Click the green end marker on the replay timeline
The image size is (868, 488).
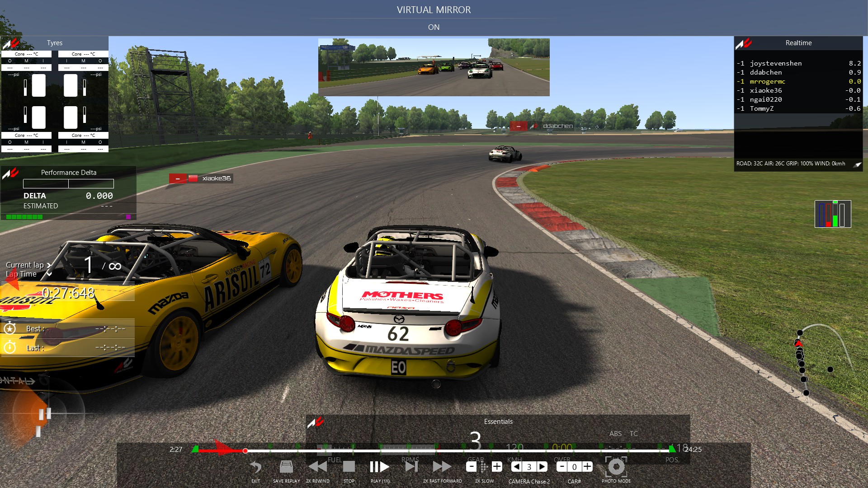pyautogui.click(x=672, y=449)
